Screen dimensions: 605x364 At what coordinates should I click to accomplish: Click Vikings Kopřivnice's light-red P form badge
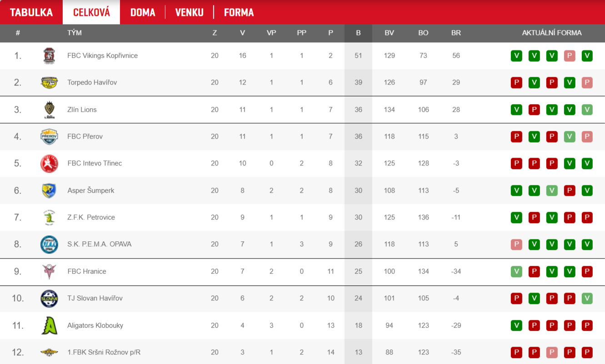570,56
